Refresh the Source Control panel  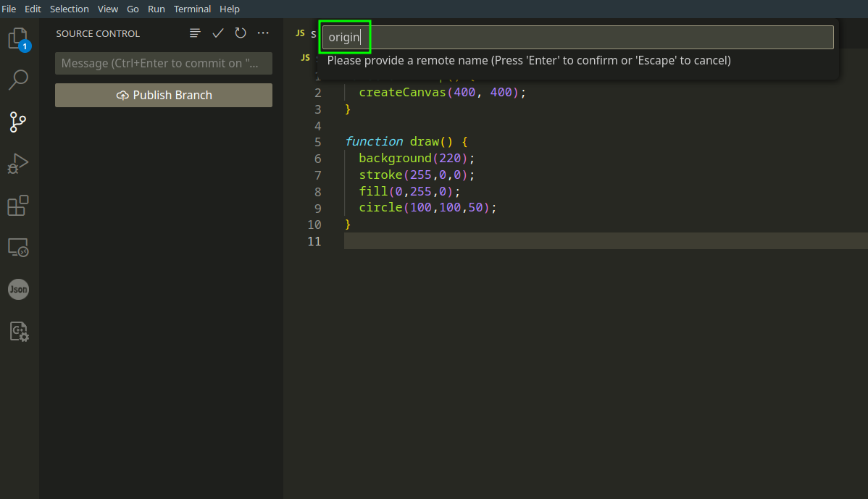pyautogui.click(x=241, y=33)
